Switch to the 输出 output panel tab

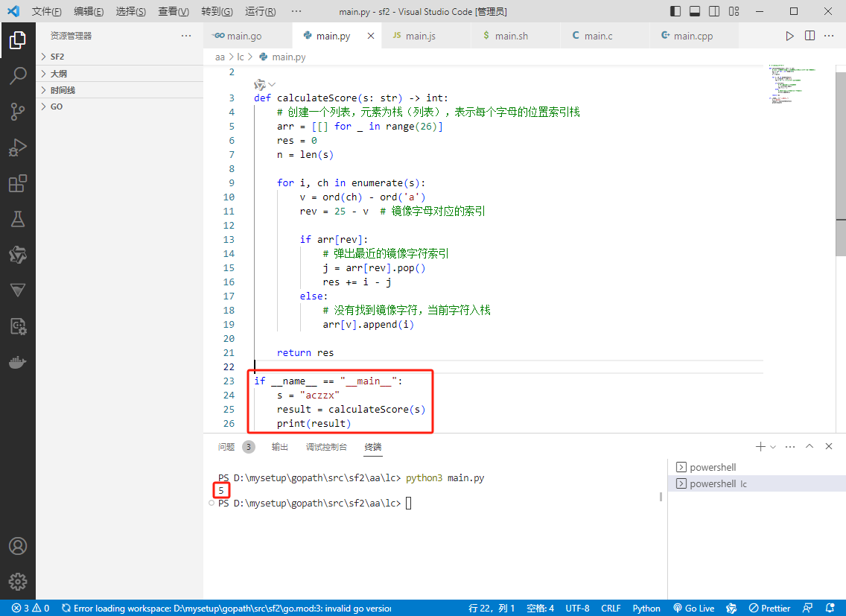click(279, 447)
